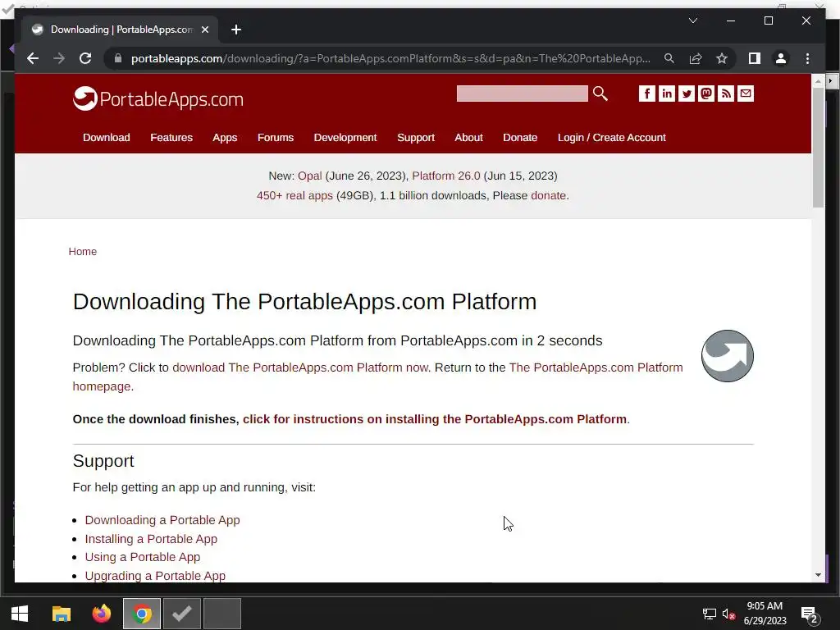Click instructions on installing the Platform link
Image resolution: width=840 pixels, height=630 pixels.
435,419
